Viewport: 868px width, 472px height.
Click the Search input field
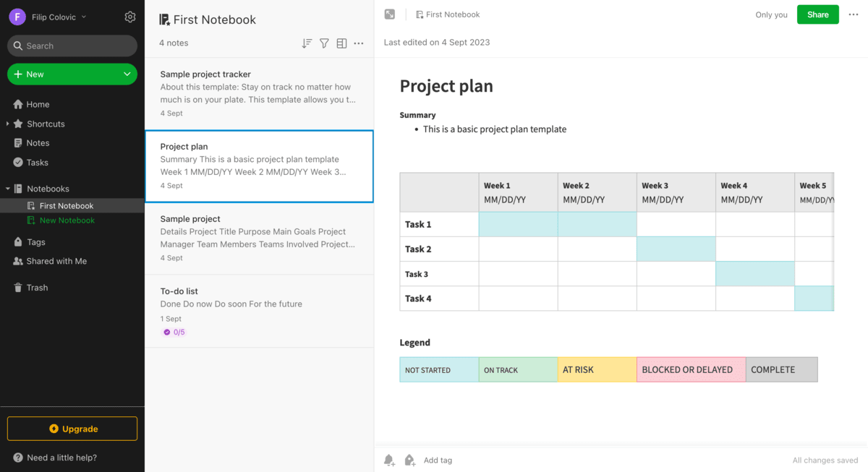tap(72, 46)
